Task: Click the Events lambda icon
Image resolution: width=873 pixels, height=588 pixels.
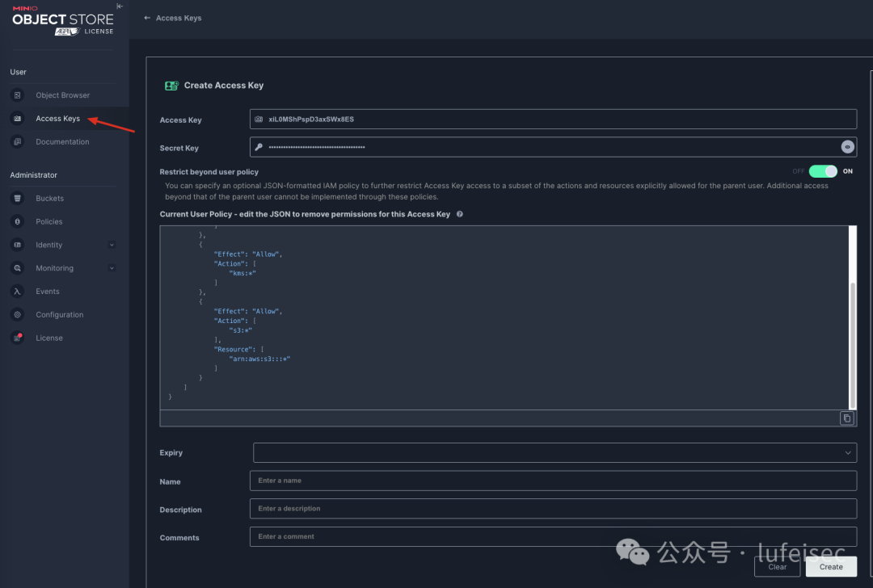Action: tap(17, 292)
